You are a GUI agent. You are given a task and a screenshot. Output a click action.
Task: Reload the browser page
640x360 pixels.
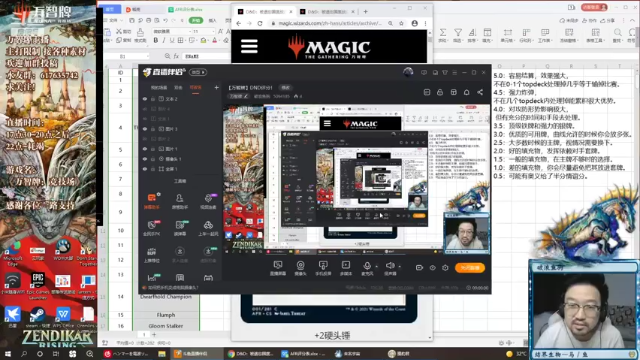(x=260, y=24)
